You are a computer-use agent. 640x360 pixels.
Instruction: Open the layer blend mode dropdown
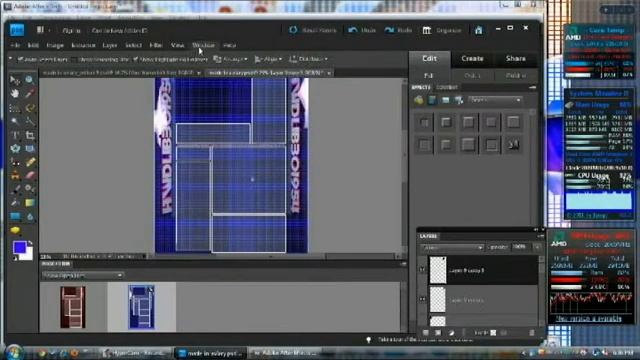click(x=452, y=247)
